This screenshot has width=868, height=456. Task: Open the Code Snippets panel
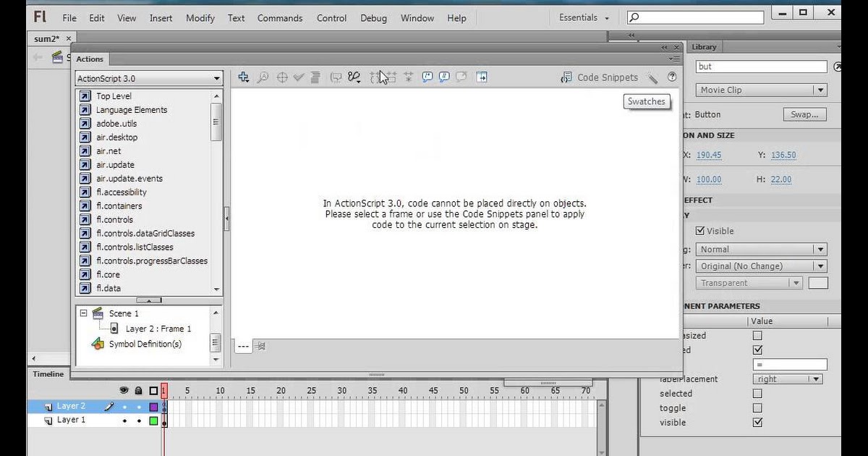click(600, 77)
